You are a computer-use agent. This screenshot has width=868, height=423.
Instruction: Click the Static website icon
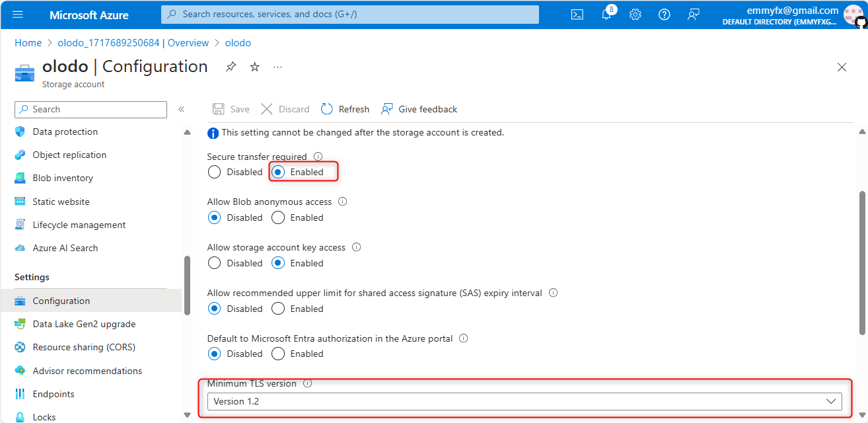[x=20, y=202]
